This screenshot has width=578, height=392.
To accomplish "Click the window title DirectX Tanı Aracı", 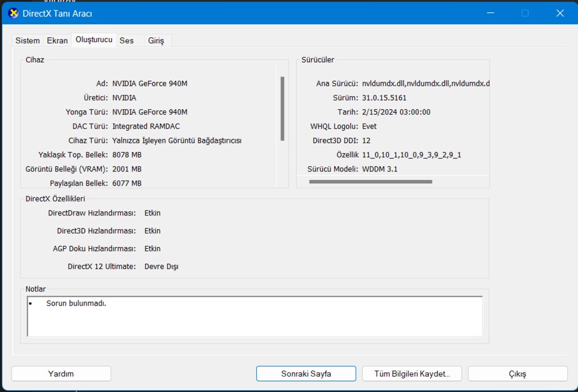I will click(x=57, y=14).
